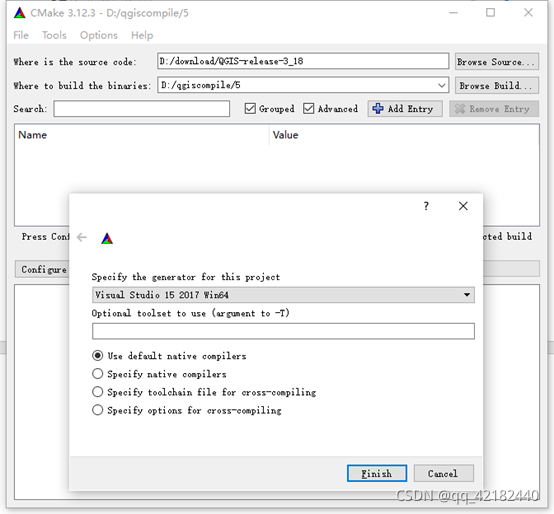554x514 pixels.
Task: Click Browse Source button
Action: coord(497,61)
